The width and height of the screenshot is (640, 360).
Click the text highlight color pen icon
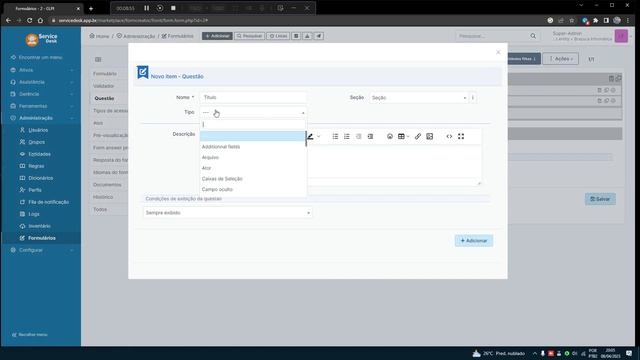click(311, 136)
